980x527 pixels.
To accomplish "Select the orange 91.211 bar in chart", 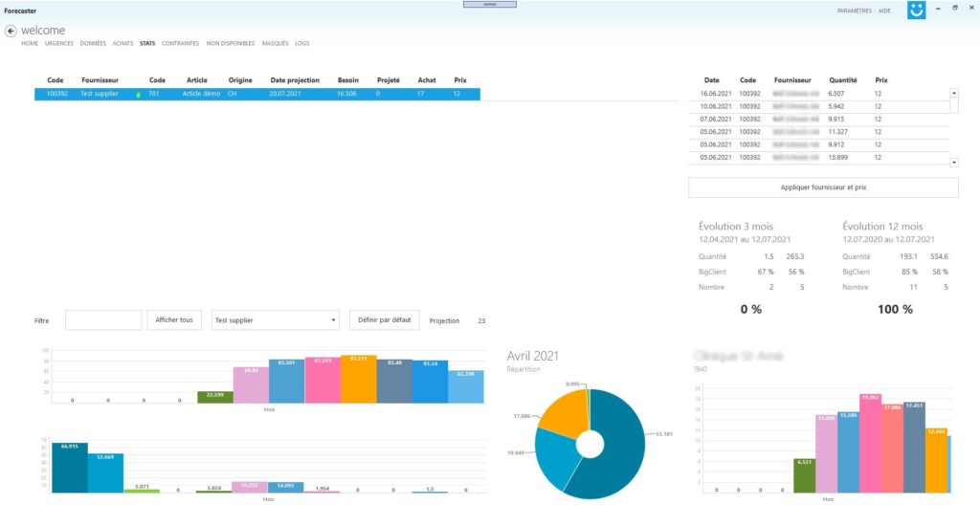I will pyautogui.click(x=359, y=379).
